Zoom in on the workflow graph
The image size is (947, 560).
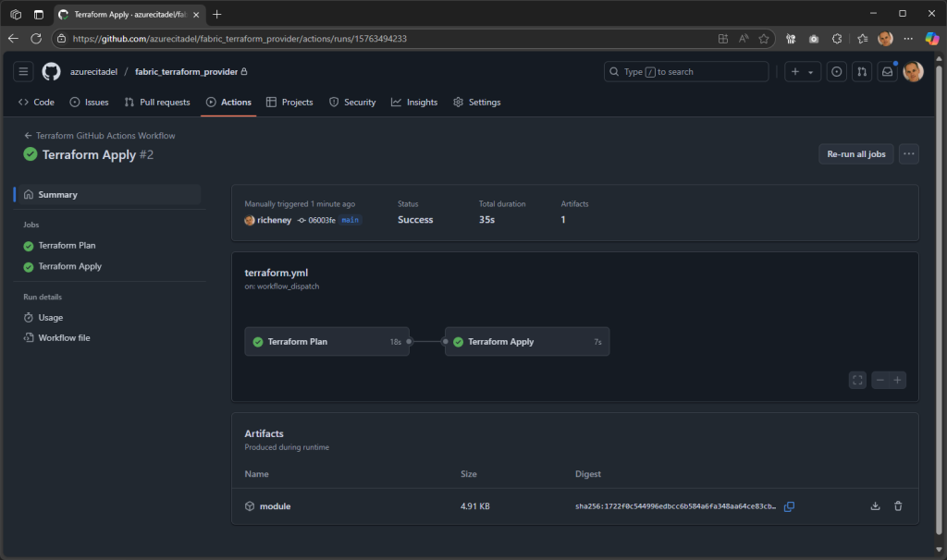[898, 379]
